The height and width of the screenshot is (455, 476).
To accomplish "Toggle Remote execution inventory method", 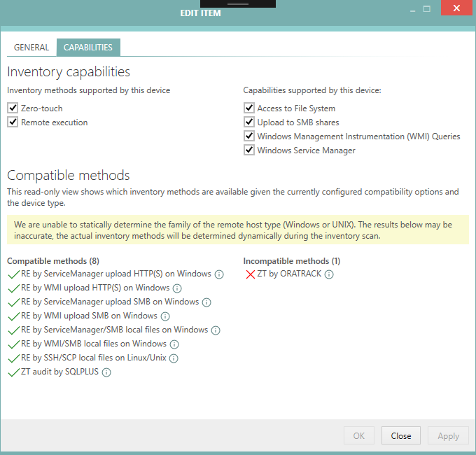I will coord(13,122).
